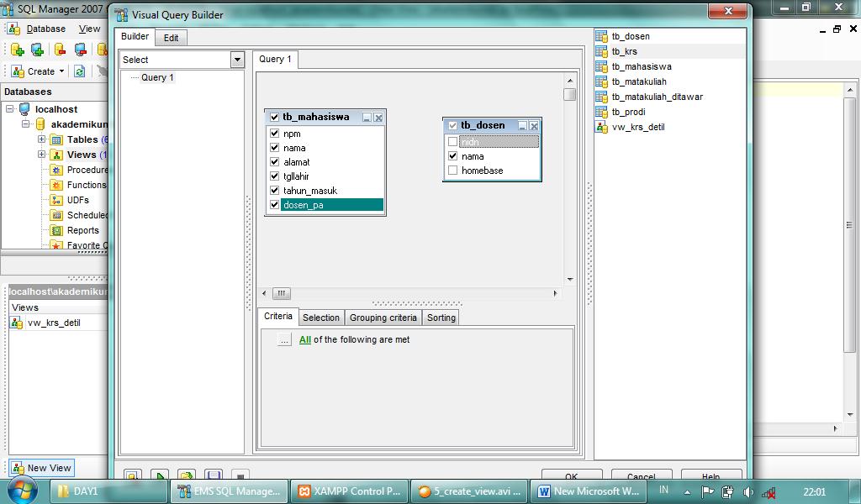861x504 pixels.
Task: Expand the Views tree node
Action: pyautogui.click(x=41, y=155)
